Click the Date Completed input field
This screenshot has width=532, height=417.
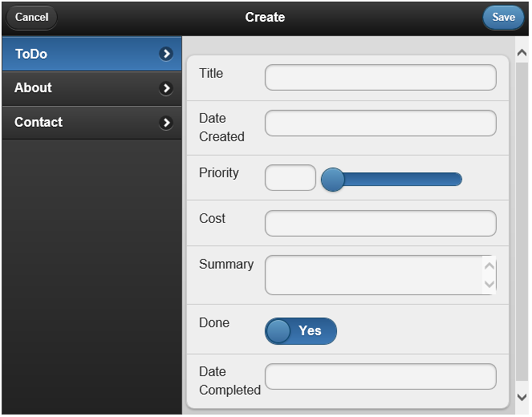(380, 377)
